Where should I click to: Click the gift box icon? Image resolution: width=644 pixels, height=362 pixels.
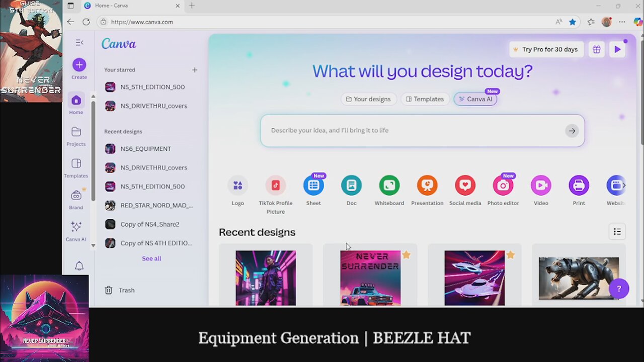[596, 49]
